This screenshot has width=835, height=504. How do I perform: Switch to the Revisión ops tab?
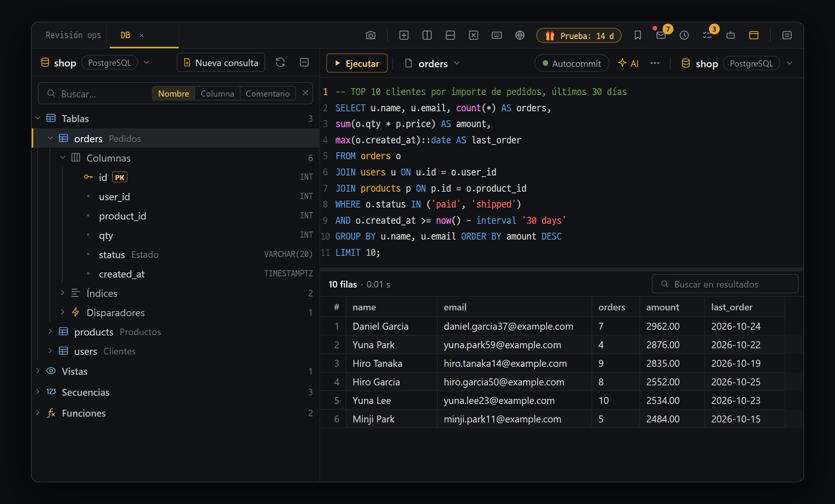click(73, 35)
